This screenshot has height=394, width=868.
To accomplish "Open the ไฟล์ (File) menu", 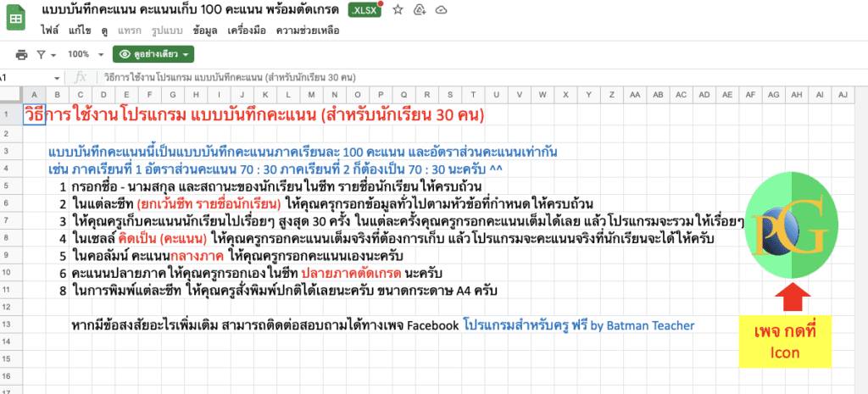I will point(50,31).
